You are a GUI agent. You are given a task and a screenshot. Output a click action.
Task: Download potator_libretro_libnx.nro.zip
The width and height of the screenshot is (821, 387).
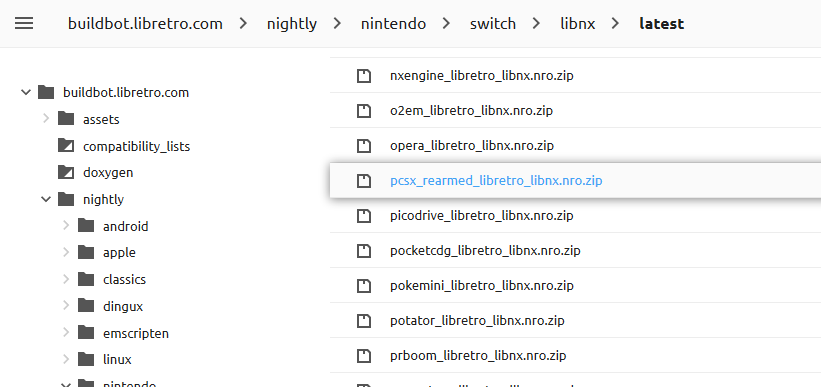477,320
